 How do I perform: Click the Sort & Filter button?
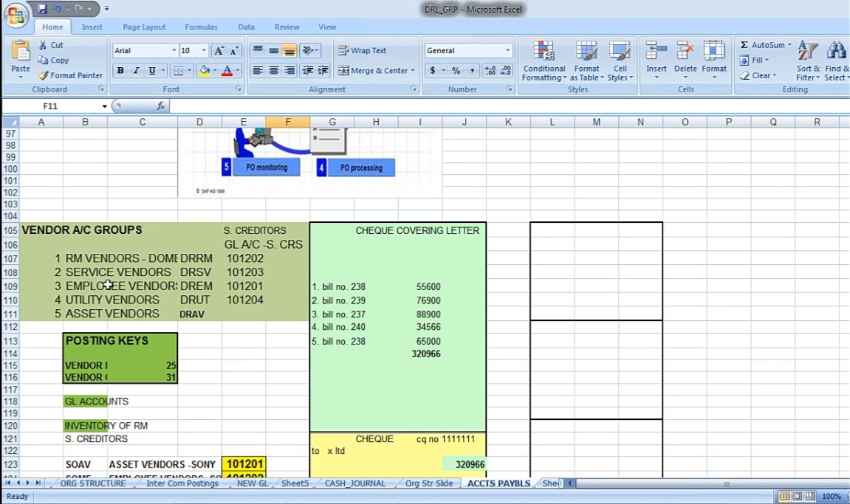pos(808,61)
